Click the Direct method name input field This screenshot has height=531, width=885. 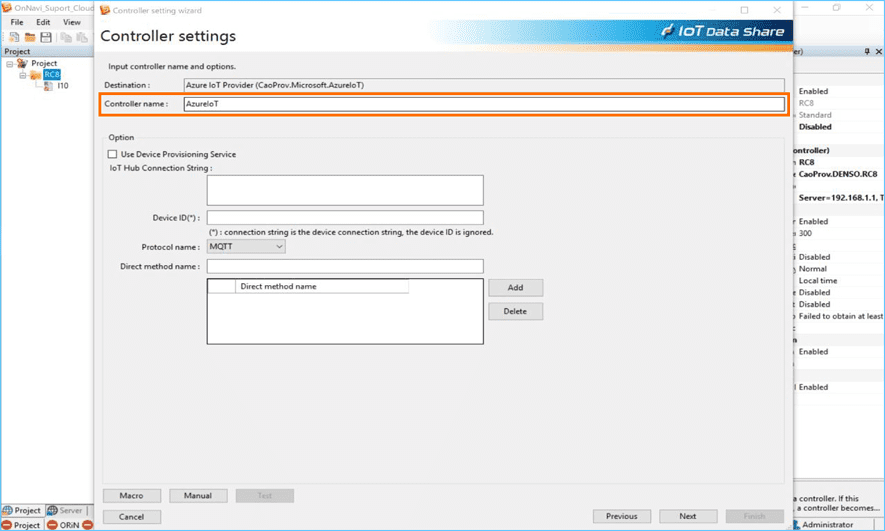pos(345,266)
